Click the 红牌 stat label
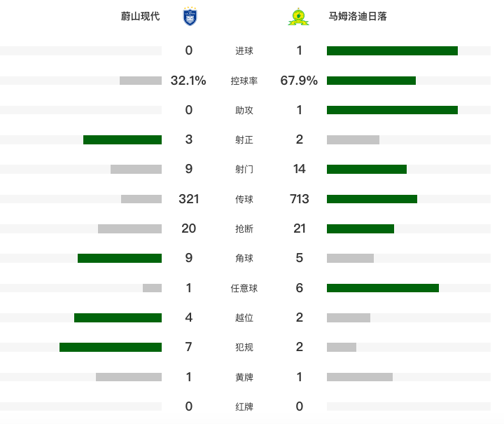 pos(244,406)
